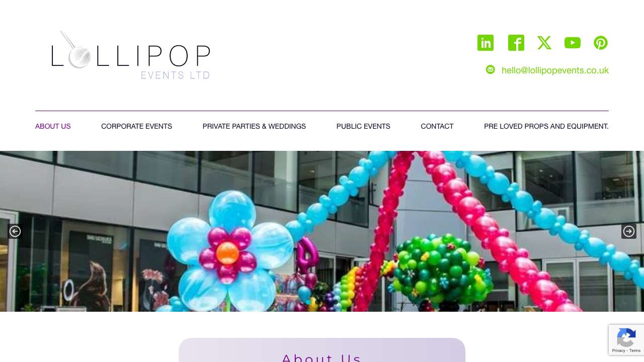Screen dimensions: 644x362
Task: Click the reCAPTCHA badge logo
Action: click(x=626, y=338)
